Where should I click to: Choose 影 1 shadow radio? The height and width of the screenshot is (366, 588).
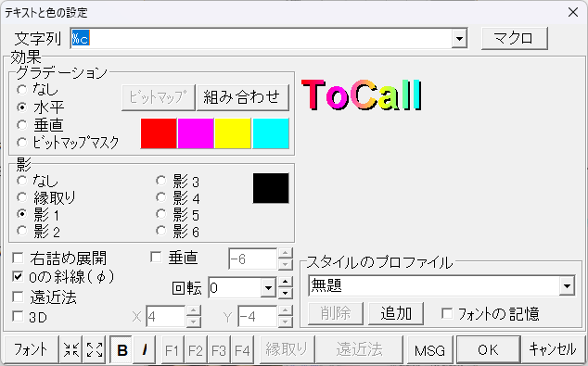pyautogui.click(x=22, y=214)
